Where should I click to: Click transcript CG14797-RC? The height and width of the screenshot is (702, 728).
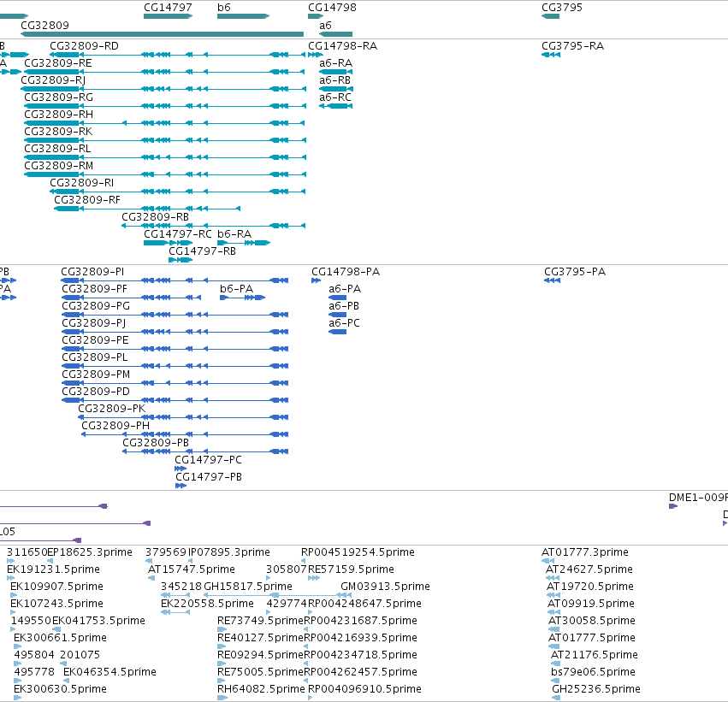coord(177,234)
